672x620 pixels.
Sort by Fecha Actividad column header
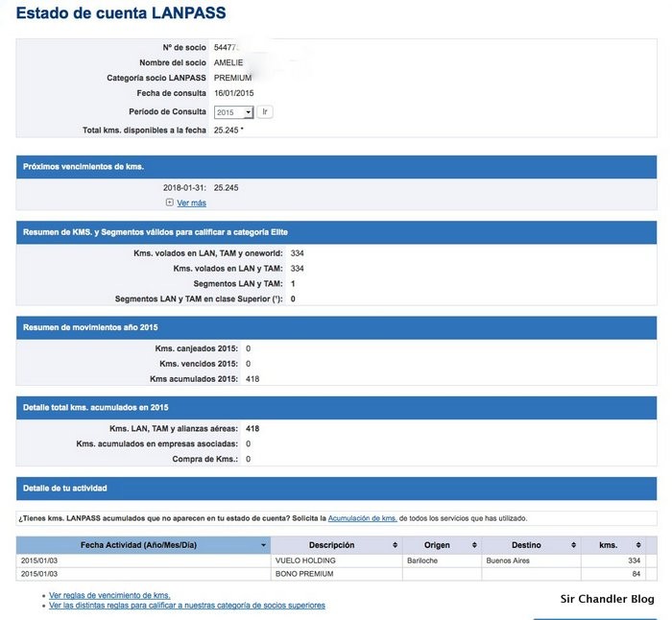[143, 545]
